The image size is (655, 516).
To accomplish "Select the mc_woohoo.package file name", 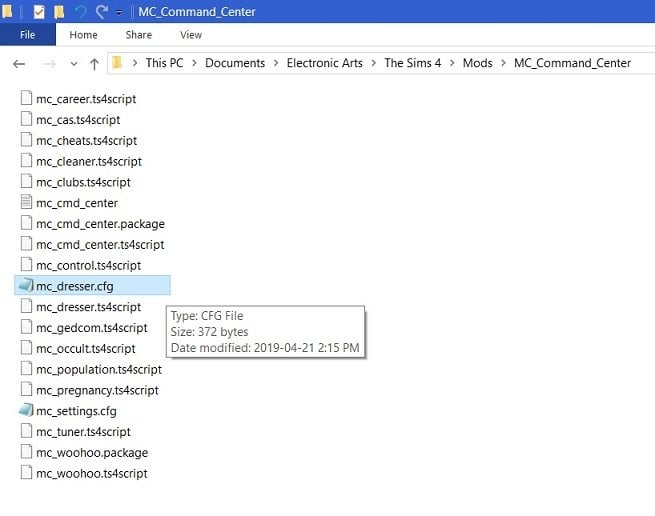I will pyautogui.click(x=92, y=452).
